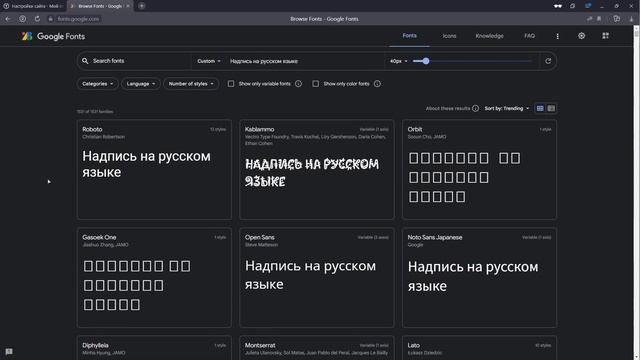This screenshot has width=640, height=360.
Task: Open the feedback icon in the bottom-left corner
Action: [9, 351]
